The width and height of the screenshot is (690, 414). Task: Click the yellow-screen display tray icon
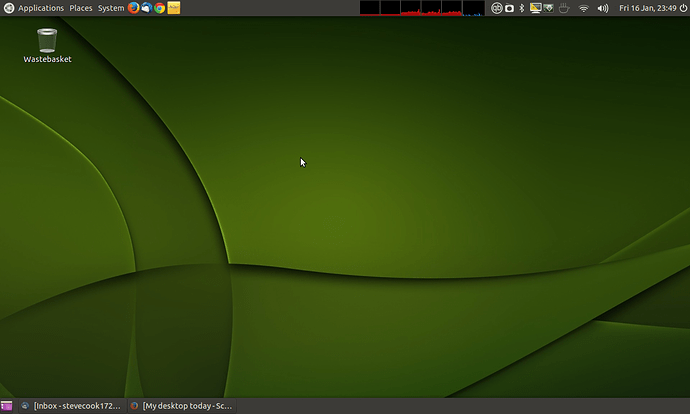tap(536, 8)
